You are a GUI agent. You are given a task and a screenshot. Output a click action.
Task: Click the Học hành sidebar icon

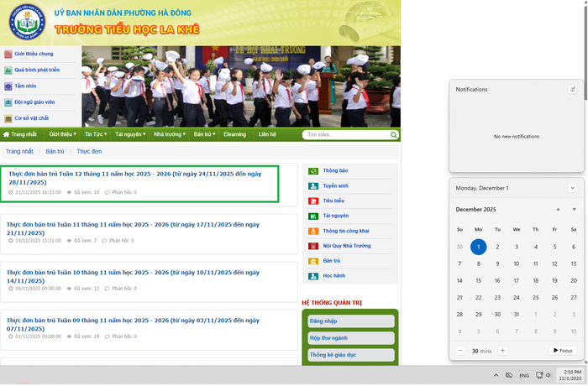[313, 275]
